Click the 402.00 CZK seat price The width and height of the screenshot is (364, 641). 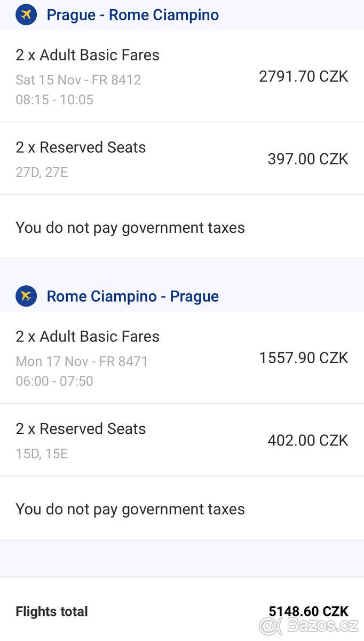(307, 440)
